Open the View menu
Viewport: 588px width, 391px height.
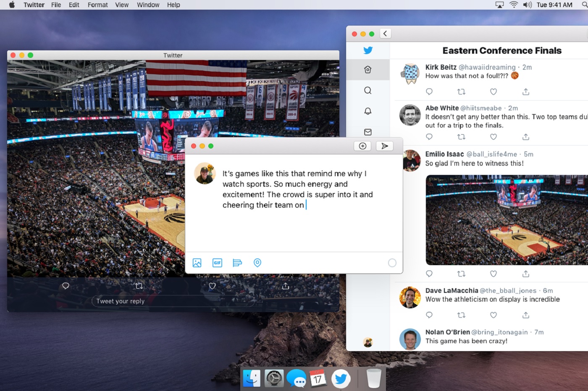click(x=122, y=5)
